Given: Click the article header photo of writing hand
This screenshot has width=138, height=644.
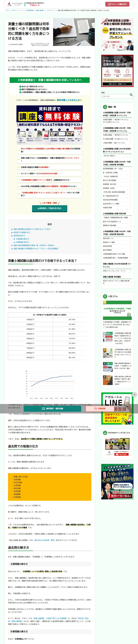Looking at the screenshot, I should pos(74,32).
